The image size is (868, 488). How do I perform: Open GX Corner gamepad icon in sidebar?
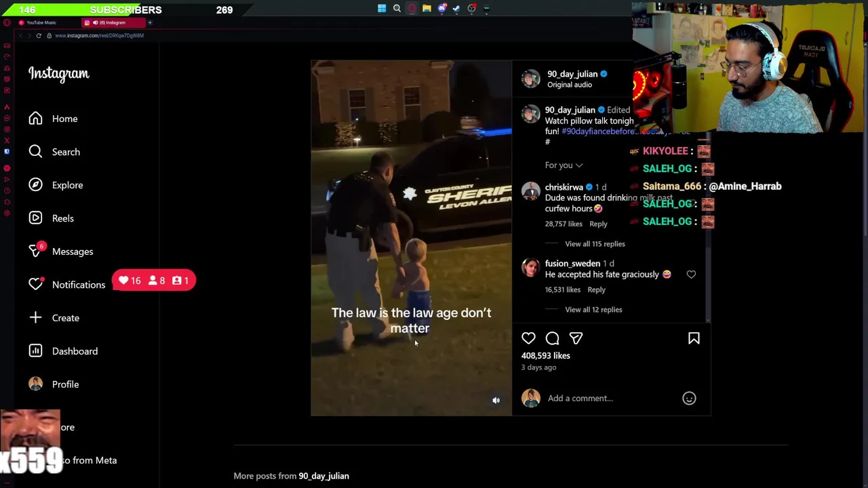point(7,45)
